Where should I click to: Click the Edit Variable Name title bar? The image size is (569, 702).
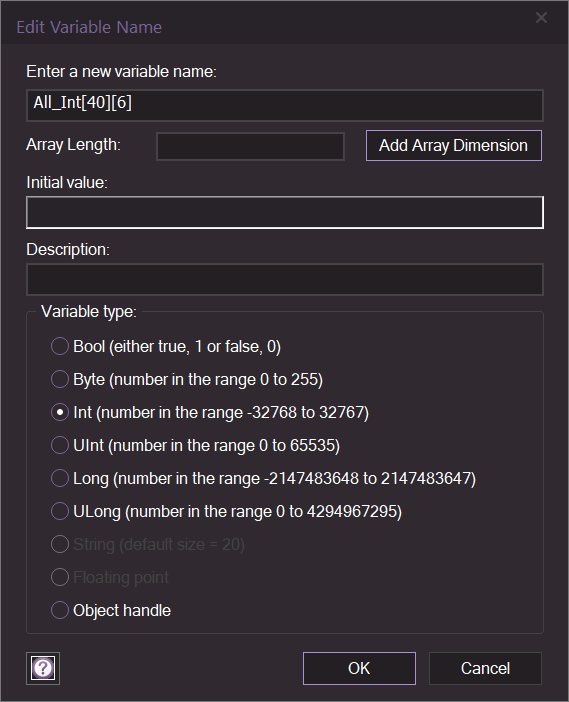click(269, 27)
